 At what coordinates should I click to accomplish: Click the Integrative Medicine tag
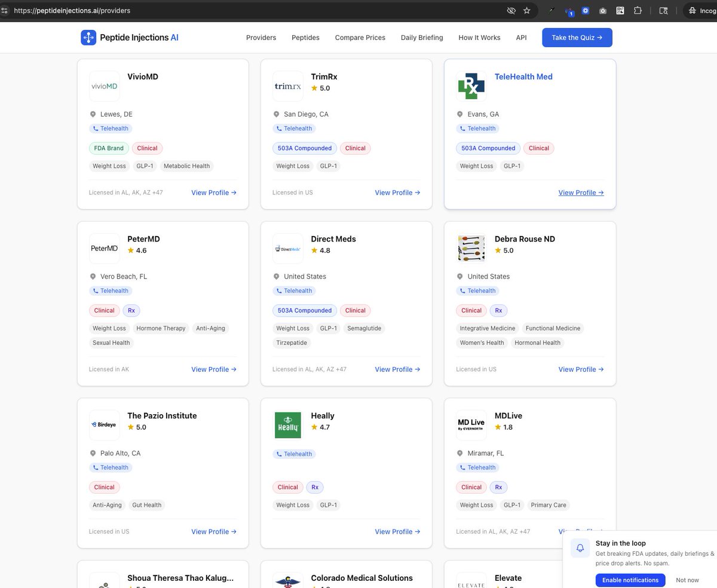pyautogui.click(x=488, y=328)
